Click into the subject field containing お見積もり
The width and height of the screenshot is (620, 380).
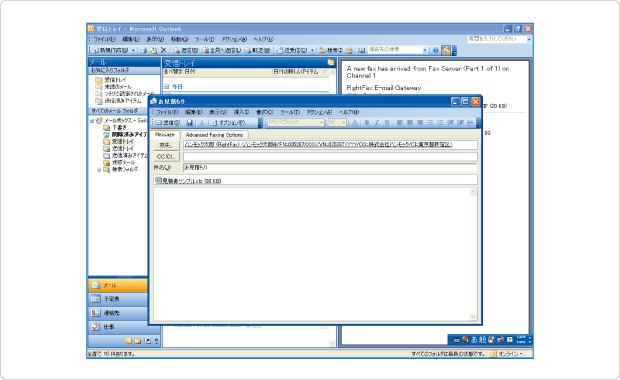[330, 168]
